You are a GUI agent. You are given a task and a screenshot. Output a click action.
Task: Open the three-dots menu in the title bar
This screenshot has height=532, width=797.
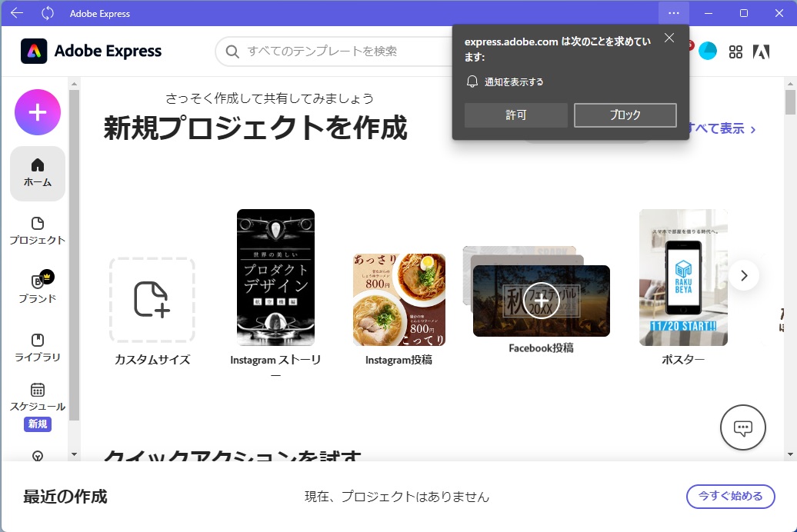pyautogui.click(x=673, y=13)
